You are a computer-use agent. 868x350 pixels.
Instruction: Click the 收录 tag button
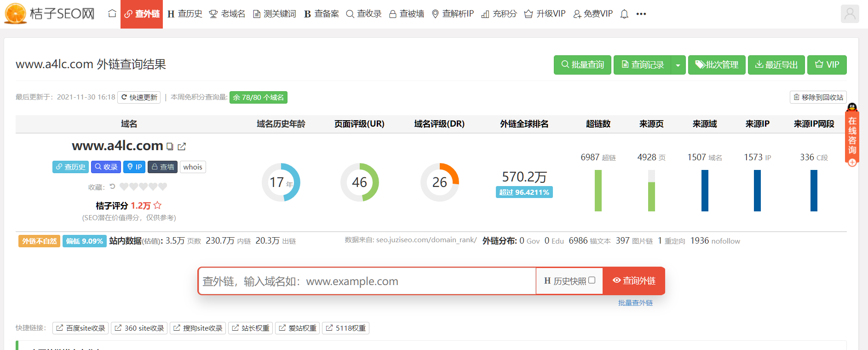click(106, 167)
